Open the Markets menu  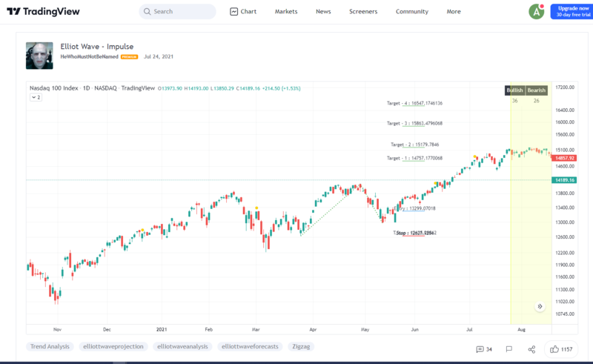click(x=285, y=12)
